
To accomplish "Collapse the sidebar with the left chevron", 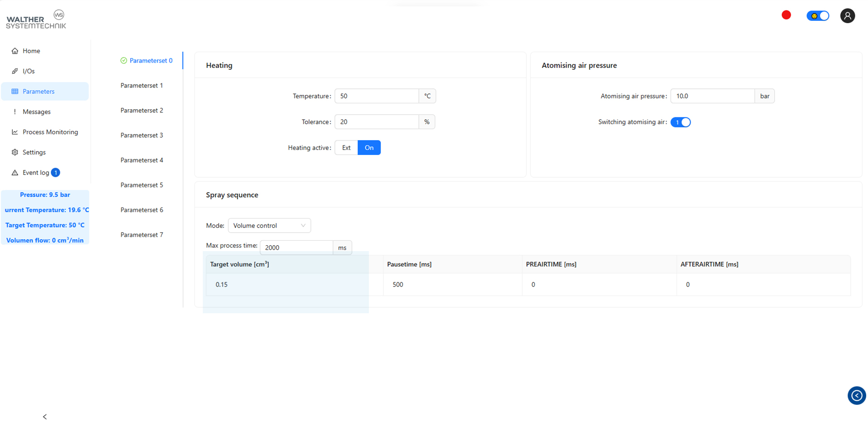I will click(x=44, y=417).
